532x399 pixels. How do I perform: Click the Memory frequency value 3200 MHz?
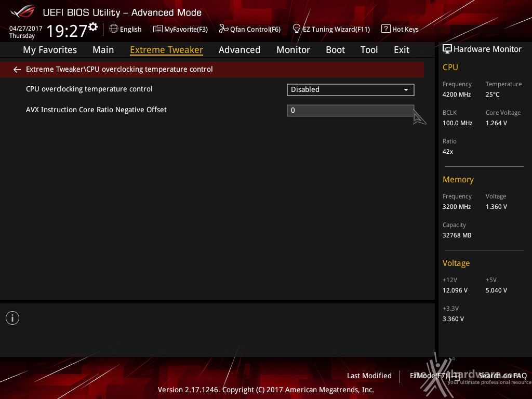457,207
